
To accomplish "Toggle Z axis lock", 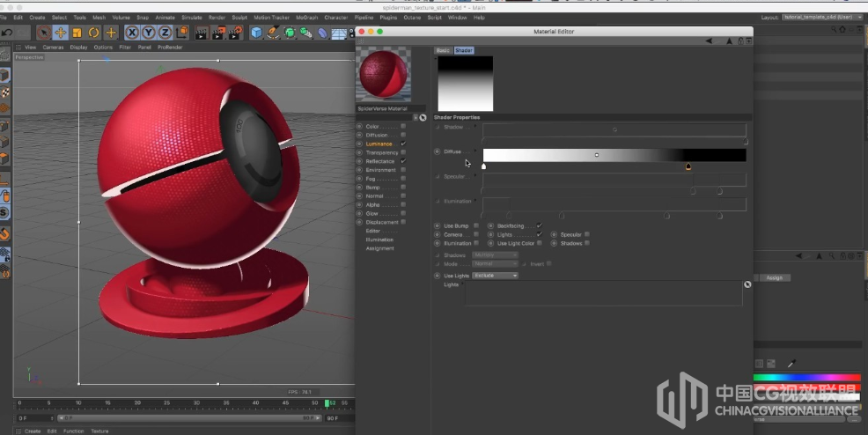I will click(x=165, y=33).
